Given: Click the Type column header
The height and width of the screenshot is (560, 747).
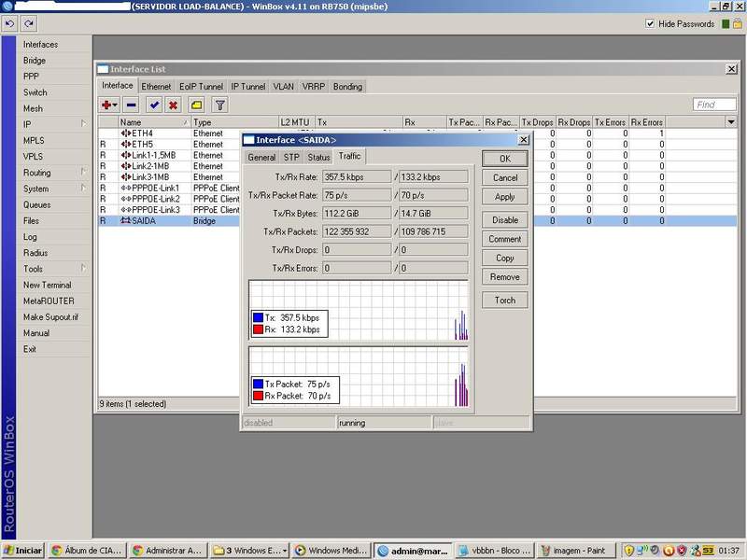Looking at the screenshot, I should point(235,122).
